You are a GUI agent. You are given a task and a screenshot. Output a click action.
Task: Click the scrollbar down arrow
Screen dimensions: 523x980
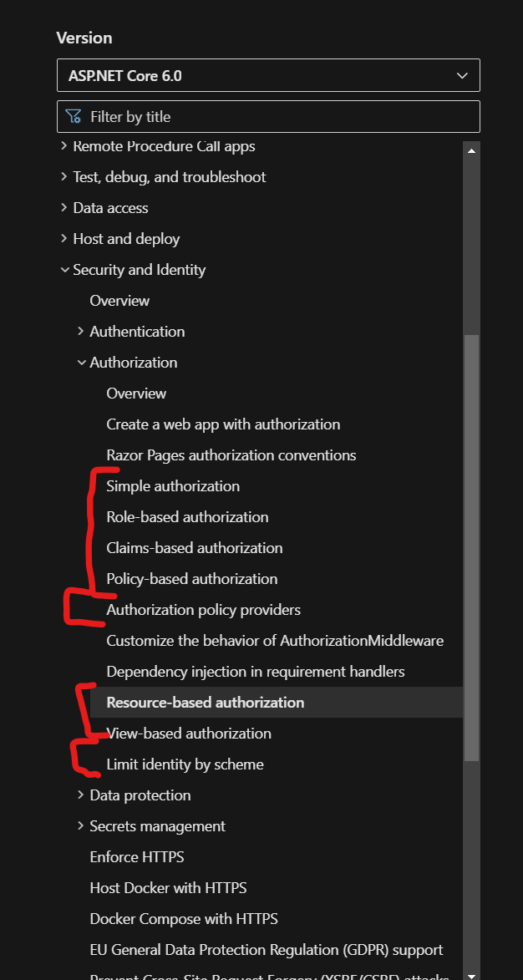tap(472, 974)
